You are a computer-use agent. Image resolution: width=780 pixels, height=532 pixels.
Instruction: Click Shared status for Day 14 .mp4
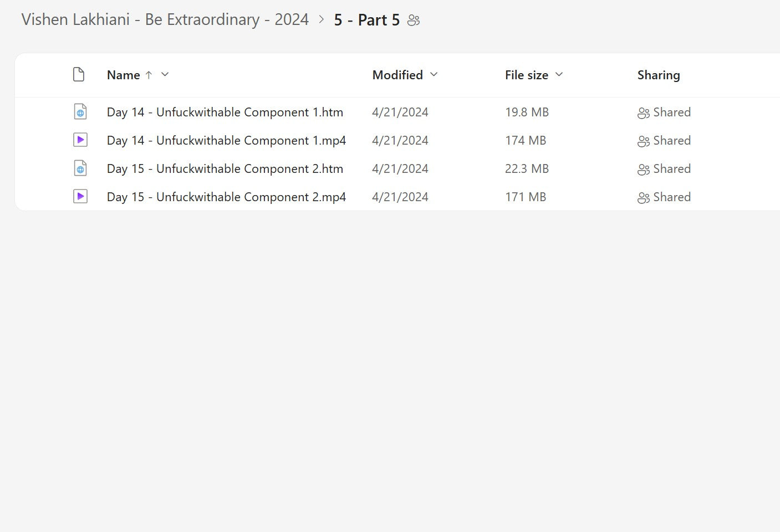point(671,141)
